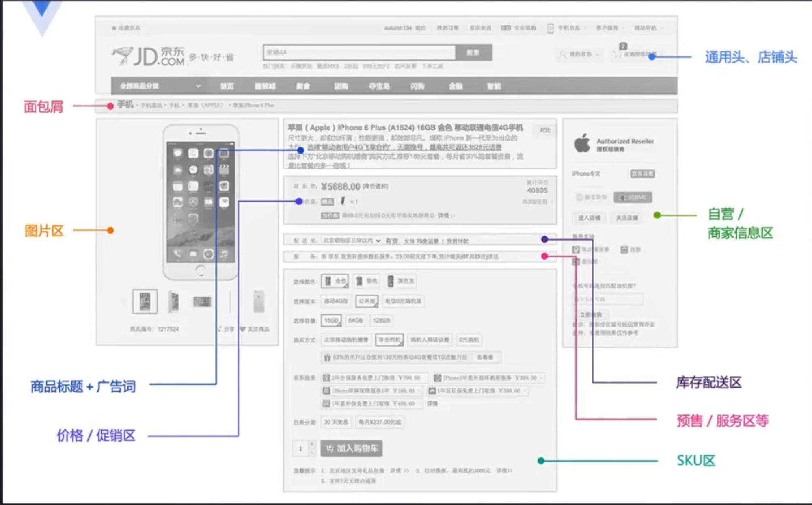Open the shopping cart icon
Image resolution: width=812 pixels, height=505 pixels.
(617, 54)
